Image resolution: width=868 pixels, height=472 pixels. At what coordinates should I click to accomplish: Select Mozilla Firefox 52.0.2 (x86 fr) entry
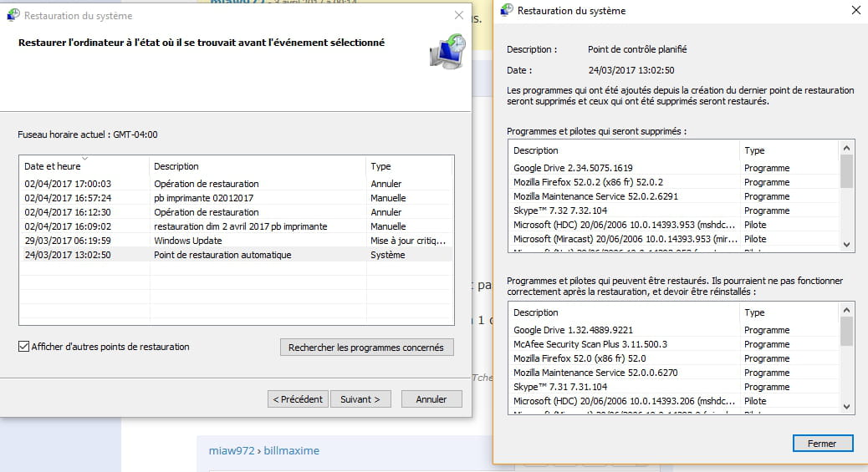point(674,182)
